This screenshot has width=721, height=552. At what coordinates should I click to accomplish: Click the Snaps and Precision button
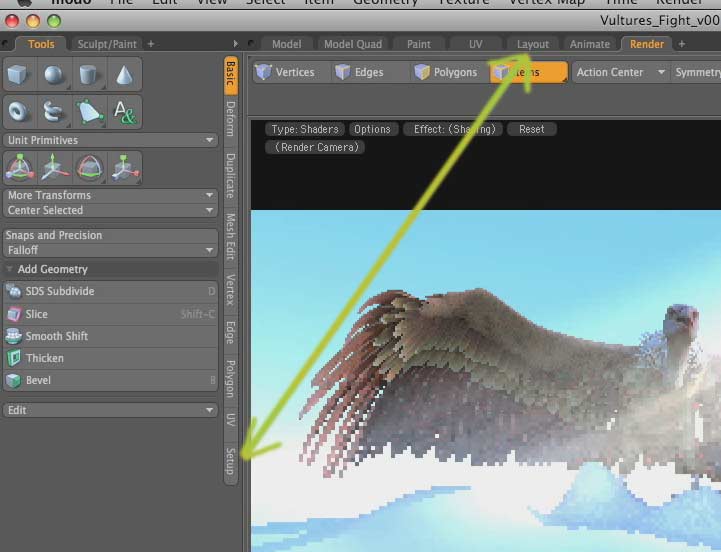pos(110,235)
